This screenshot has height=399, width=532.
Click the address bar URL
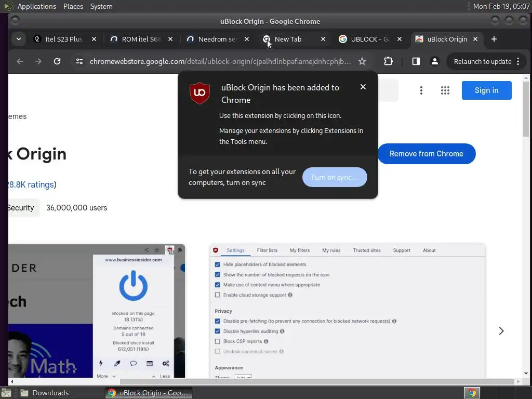220,61
